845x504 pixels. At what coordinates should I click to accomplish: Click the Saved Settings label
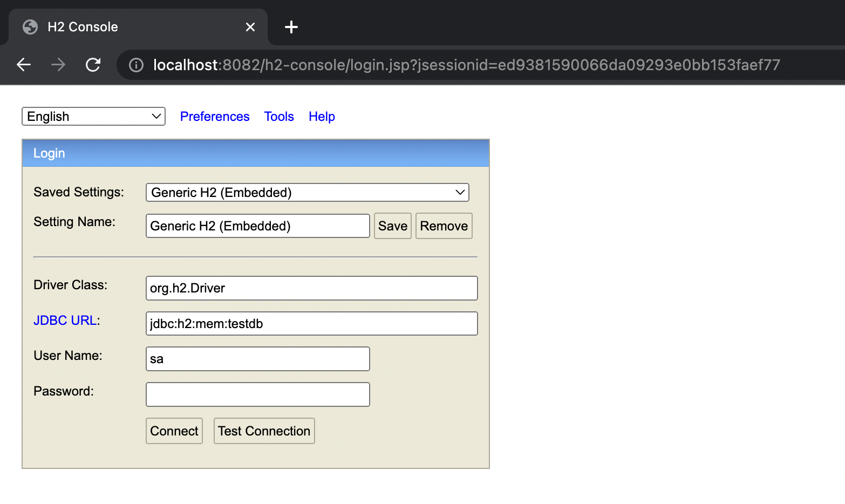coord(79,192)
